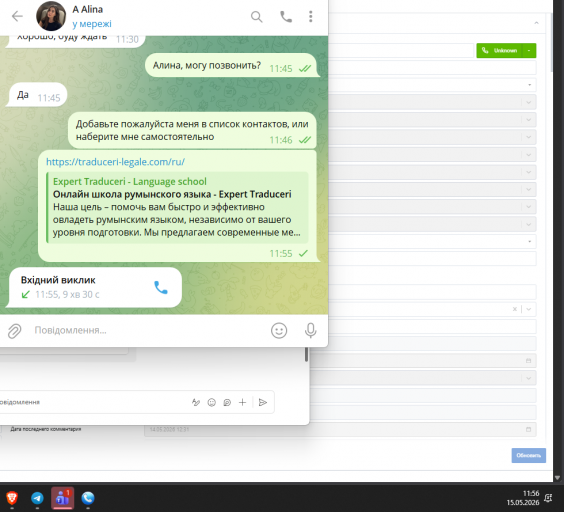Search within the Alina chat
Viewport: 564px width, 512px height.
click(256, 17)
